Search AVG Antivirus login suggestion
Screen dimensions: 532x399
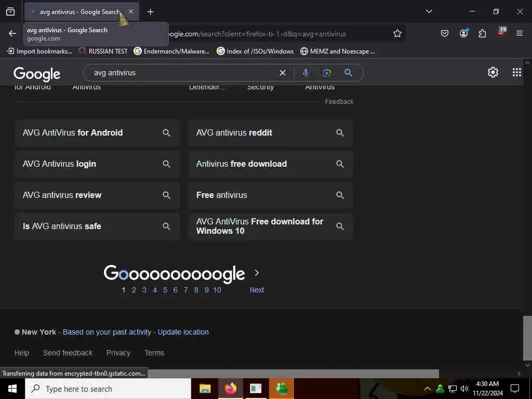click(x=97, y=164)
